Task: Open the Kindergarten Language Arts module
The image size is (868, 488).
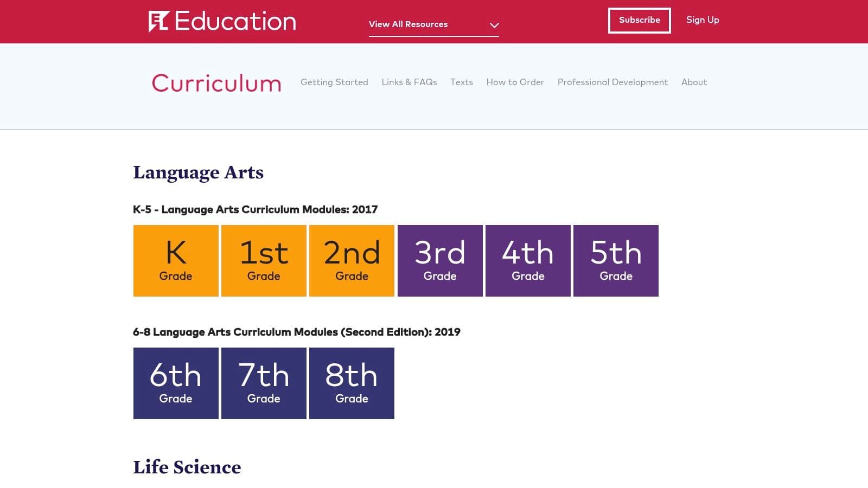Action: click(175, 260)
